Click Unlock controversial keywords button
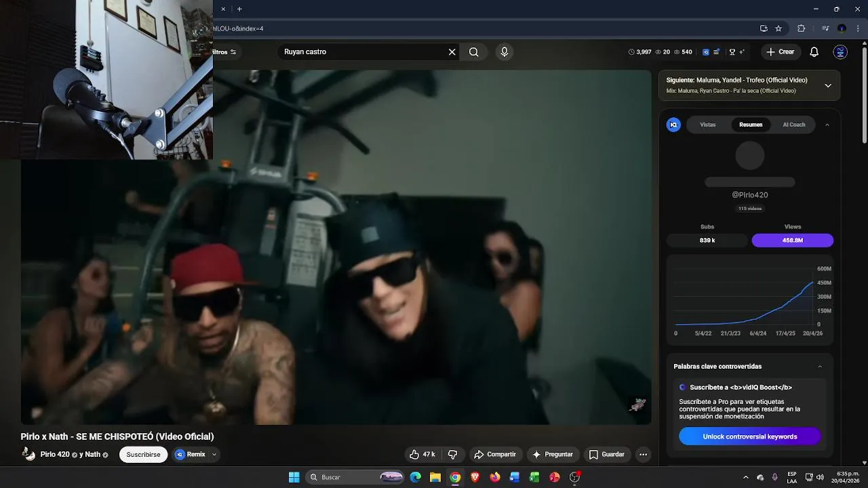868x488 pixels. pos(749,436)
